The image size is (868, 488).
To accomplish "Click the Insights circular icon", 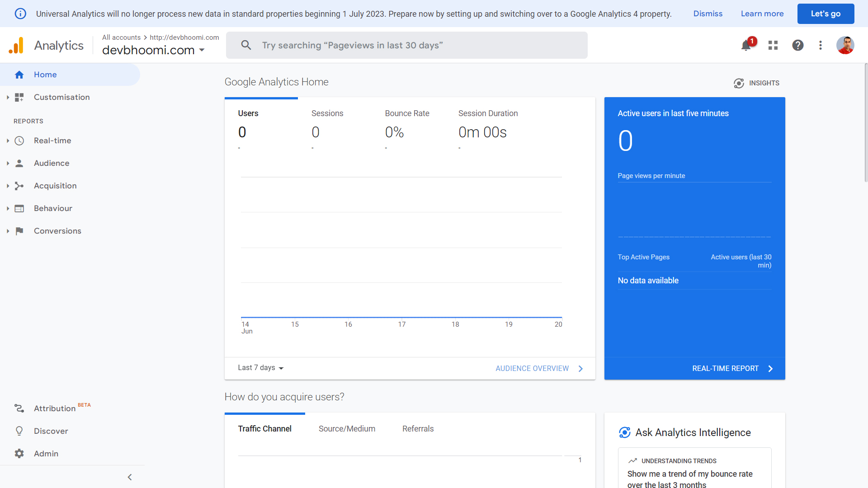I will [x=739, y=83].
